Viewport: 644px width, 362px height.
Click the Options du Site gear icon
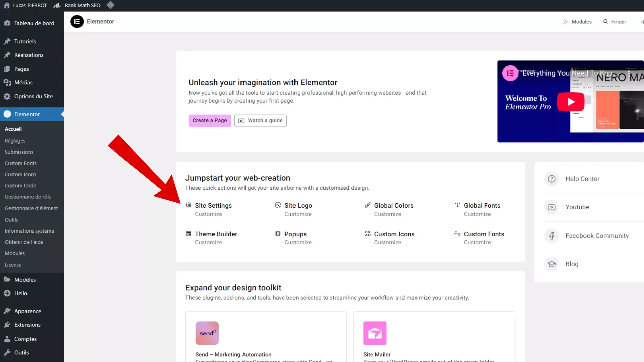click(x=7, y=96)
